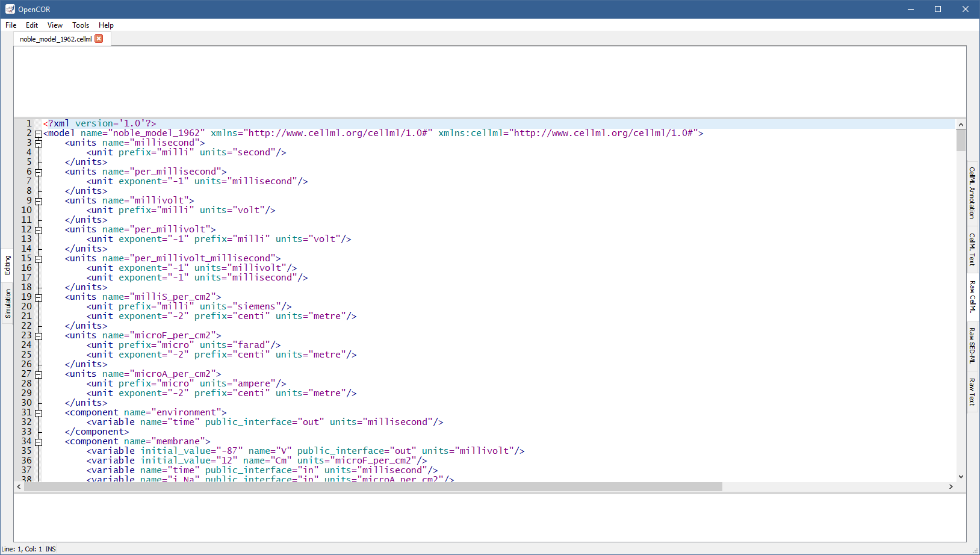The height and width of the screenshot is (555, 980).
Task: Select the CellML Text view tab
Action: click(x=972, y=249)
